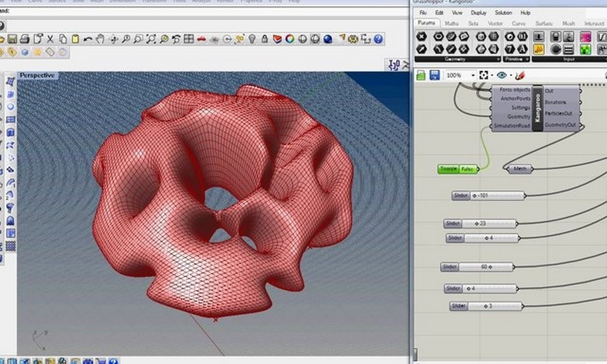The height and width of the screenshot is (364, 607).
Task: Open Grasshopper's Solution menu
Action: 503,13
